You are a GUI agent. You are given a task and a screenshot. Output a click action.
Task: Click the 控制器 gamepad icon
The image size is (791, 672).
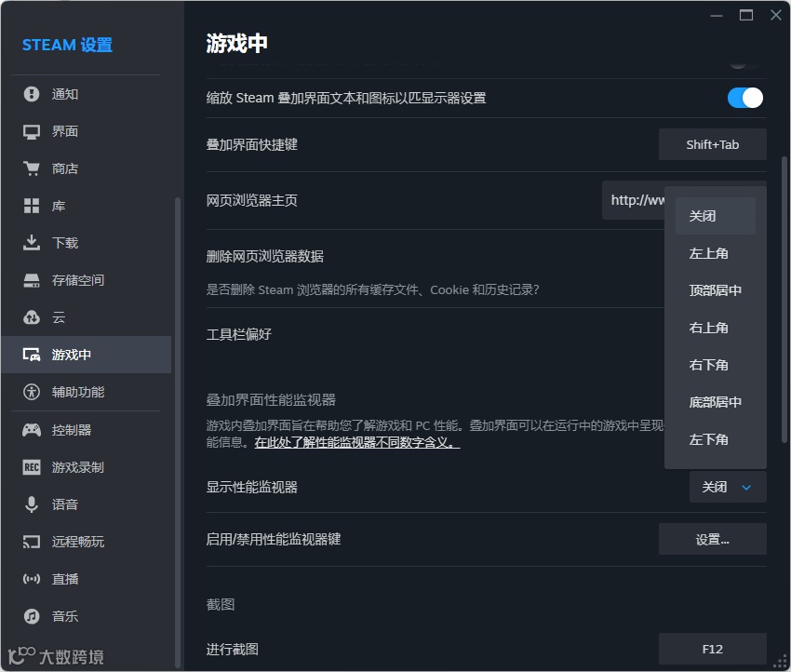(x=32, y=430)
